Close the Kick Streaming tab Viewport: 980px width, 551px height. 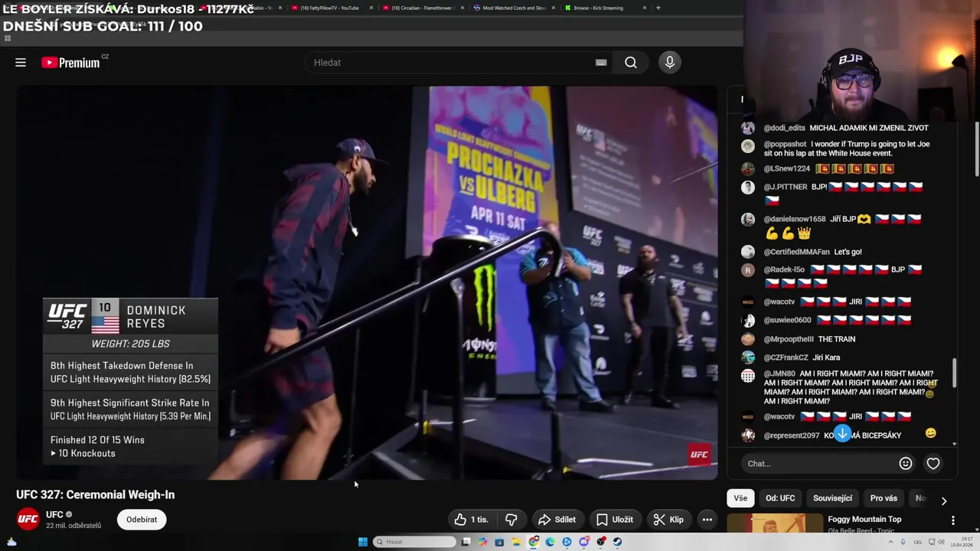pyautogui.click(x=645, y=8)
